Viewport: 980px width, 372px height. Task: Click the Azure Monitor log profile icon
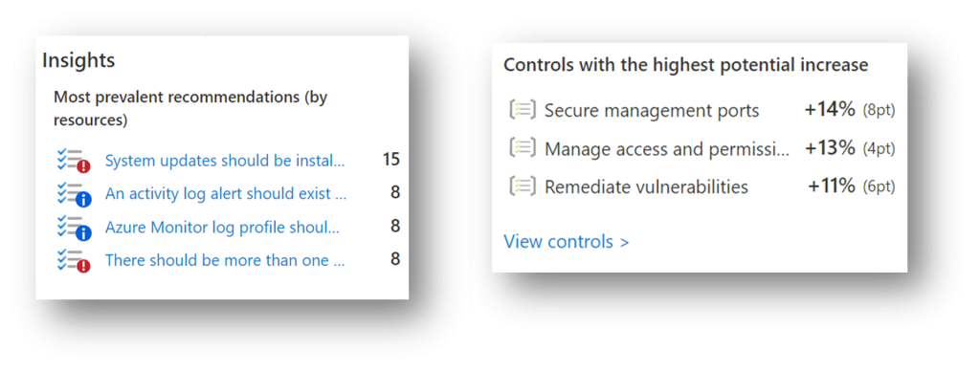pyautogui.click(x=73, y=228)
